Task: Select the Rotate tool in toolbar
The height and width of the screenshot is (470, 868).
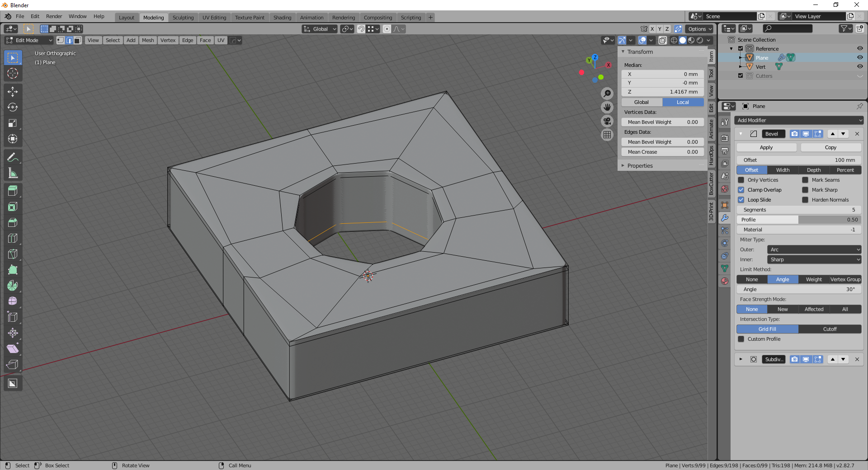Action: tap(13, 108)
